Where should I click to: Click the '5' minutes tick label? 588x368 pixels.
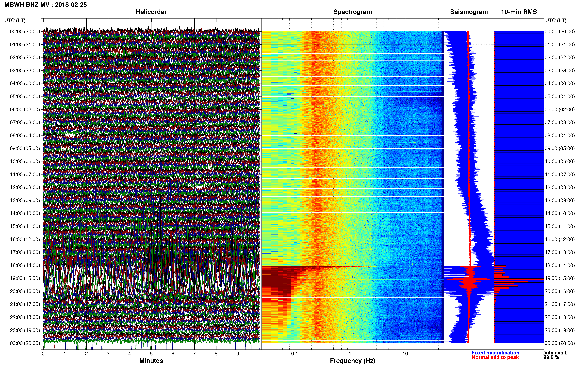click(151, 354)
